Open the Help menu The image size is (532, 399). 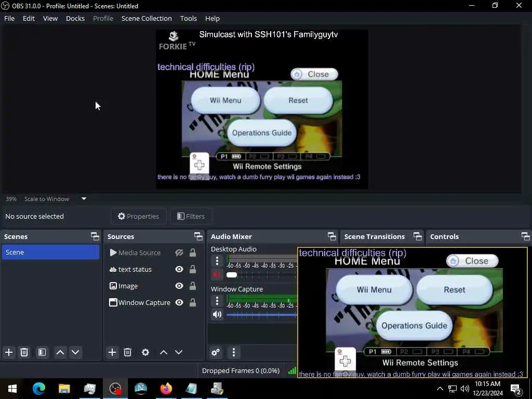tap(212, 18)
